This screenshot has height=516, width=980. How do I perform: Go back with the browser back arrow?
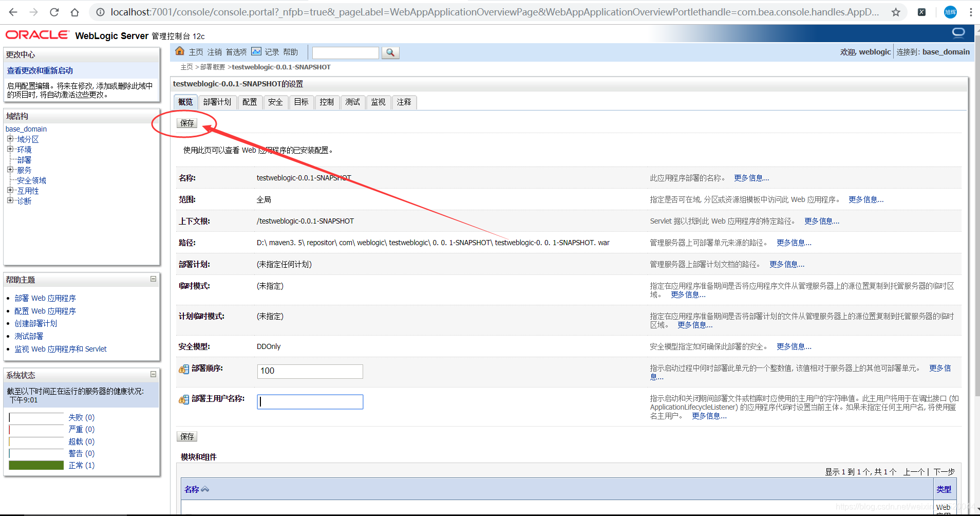pyautogui.click(x=13, y=12)
